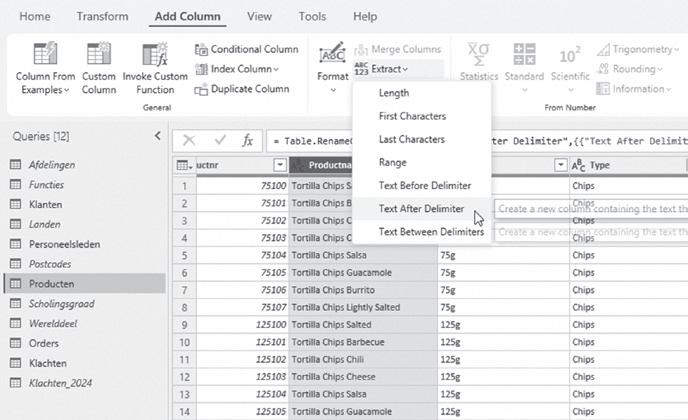This screenshot has width=688, height=420.
Task: Click the table icon in grid corner
Action: [x=184, y=165]
